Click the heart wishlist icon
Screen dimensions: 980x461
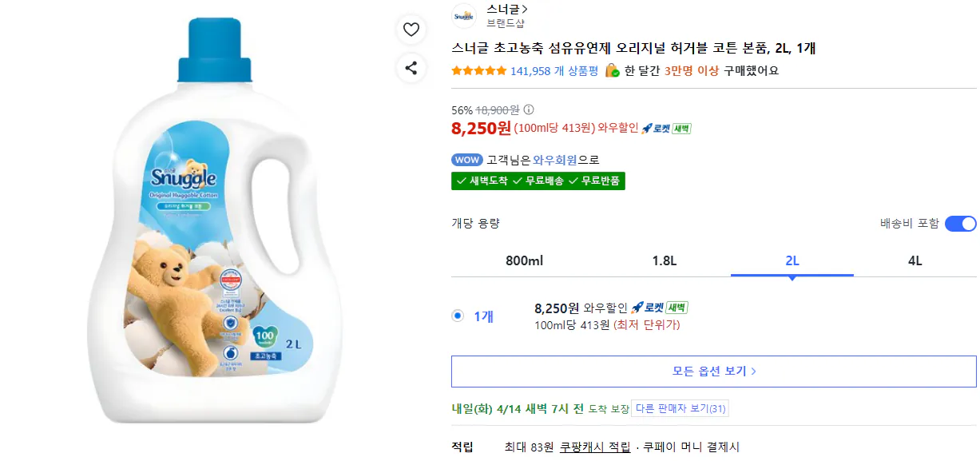(x=411, y=29)
